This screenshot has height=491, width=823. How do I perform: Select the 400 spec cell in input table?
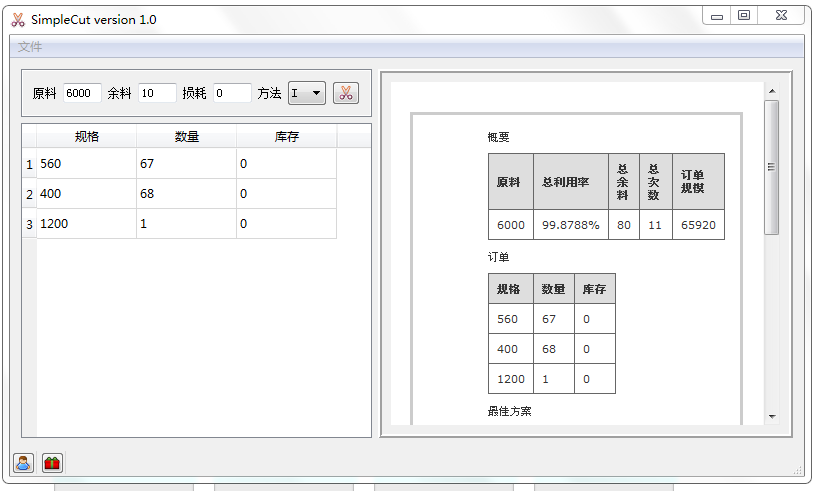point(87,194)
